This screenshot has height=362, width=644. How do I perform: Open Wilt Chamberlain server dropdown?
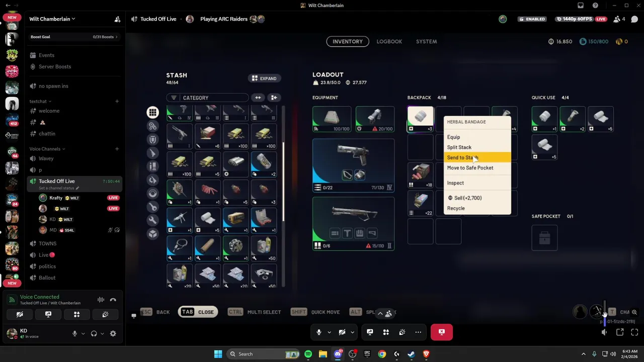coord(52,19)
